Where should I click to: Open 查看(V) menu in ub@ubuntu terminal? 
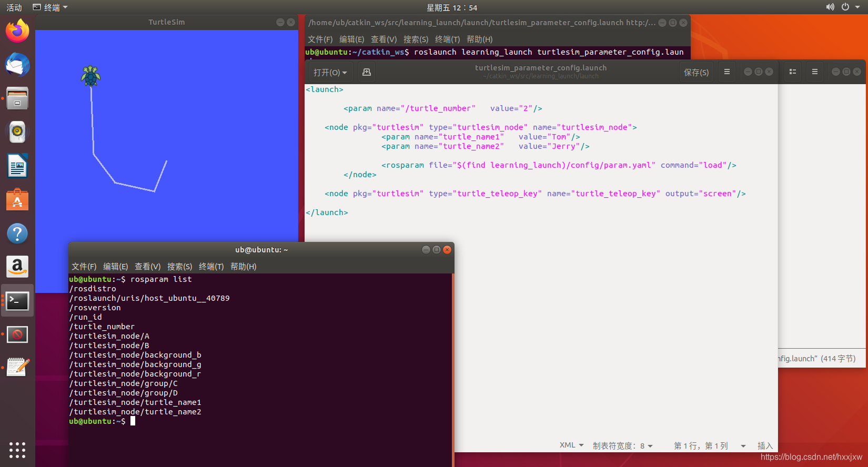(148, 267)
